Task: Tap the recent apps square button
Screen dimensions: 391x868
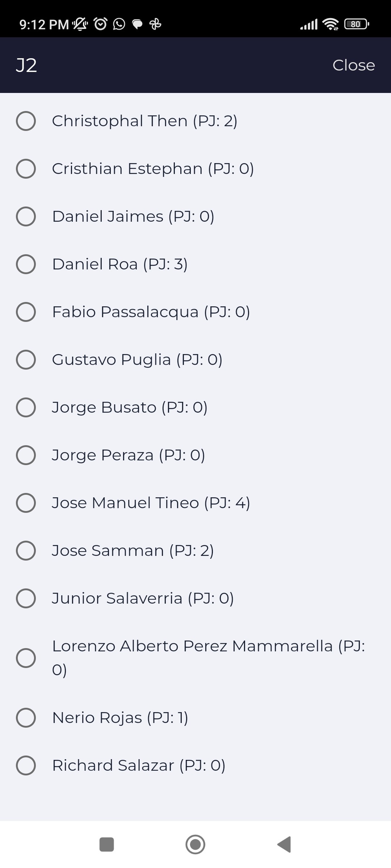Action: (x=107, y=844)
